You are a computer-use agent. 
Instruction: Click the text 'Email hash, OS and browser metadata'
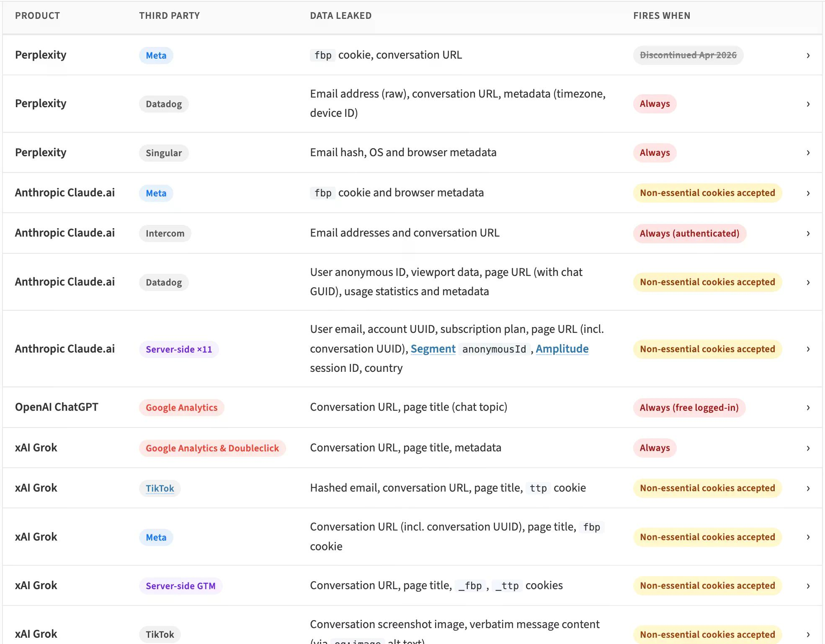[x=403, y=152]
